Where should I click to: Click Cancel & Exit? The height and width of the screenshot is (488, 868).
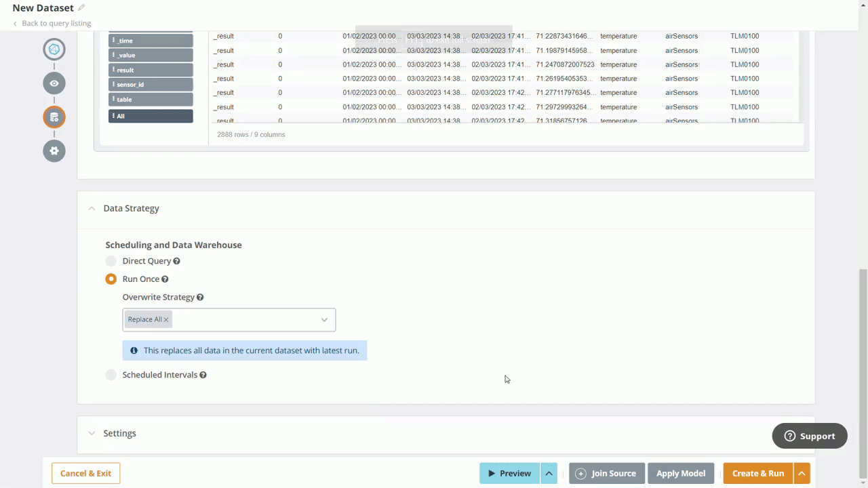click(x=85, y=473)
